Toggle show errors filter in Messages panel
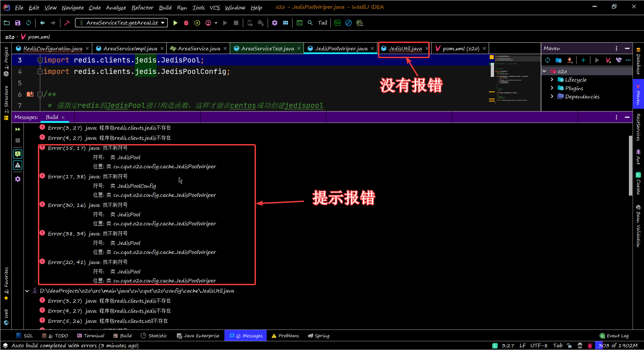The height and width of the screenshot is (350, 644). click(18, 154)
